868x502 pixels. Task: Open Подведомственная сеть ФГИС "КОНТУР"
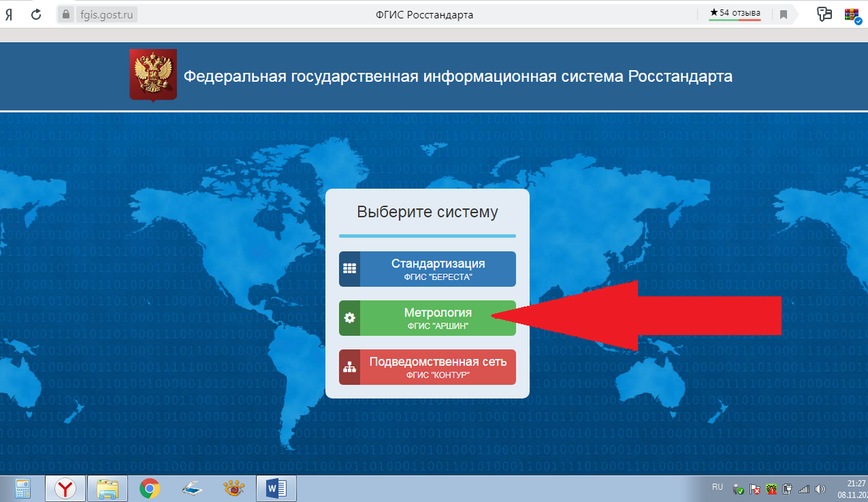pyautogui.click(x=427, y=367)
